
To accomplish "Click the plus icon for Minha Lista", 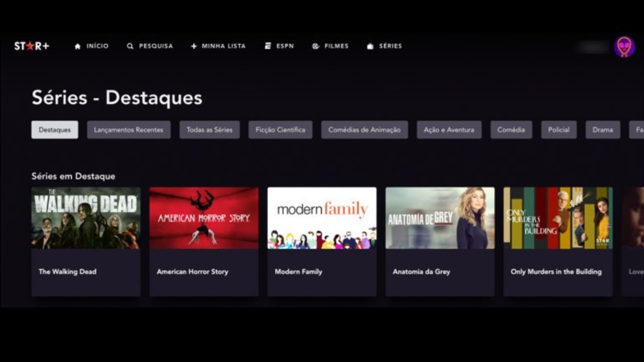I will click(x=194, y=46).
